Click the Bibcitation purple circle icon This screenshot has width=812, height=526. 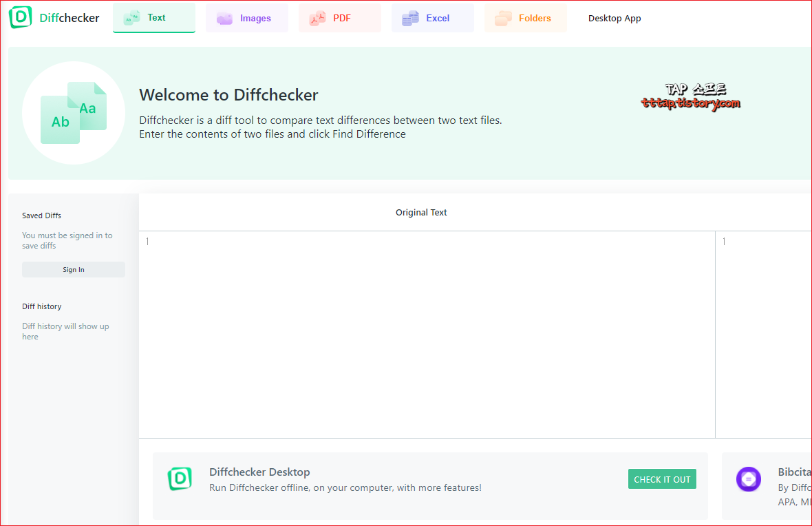pyautogui.click(x=748, y=479)
